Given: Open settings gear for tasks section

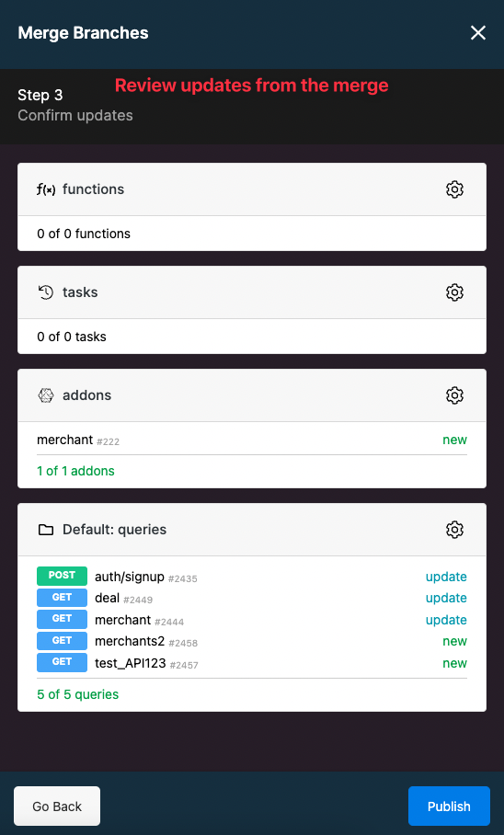Looking at the screenshot, I should (454, 292).
